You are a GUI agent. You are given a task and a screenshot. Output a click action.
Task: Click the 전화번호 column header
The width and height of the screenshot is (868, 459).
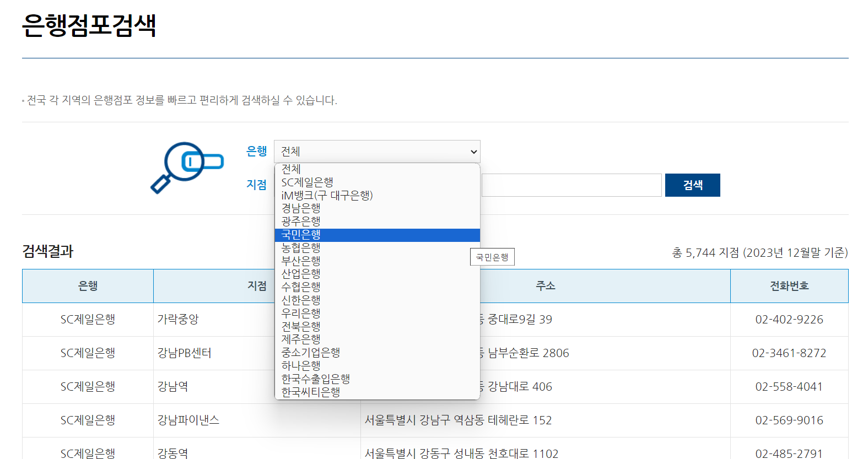789,286
